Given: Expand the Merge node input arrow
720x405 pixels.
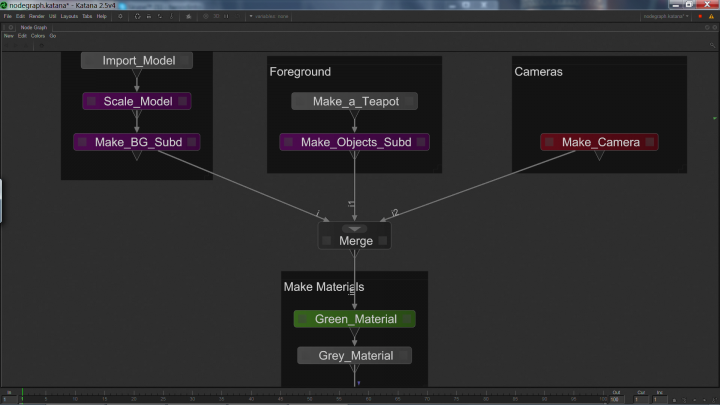Looking at the screenshot, I should click(x=354, y=229).
